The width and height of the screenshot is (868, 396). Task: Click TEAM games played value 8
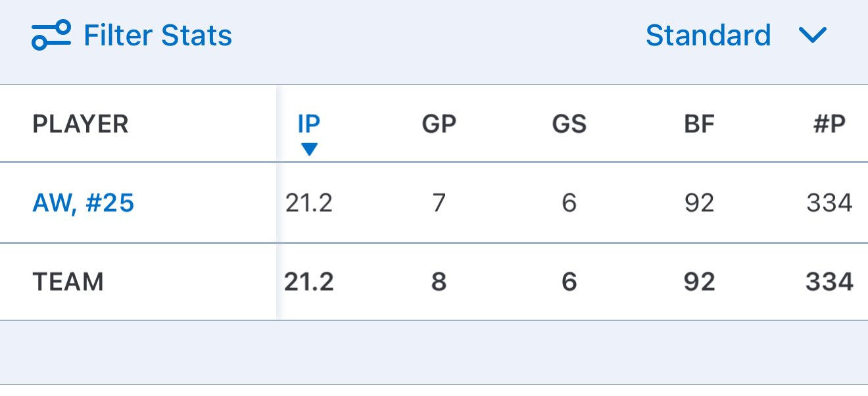(439, 282)
